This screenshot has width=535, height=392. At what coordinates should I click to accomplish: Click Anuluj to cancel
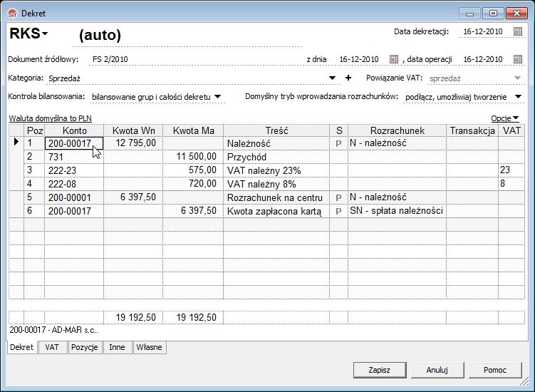coord(437,370)
